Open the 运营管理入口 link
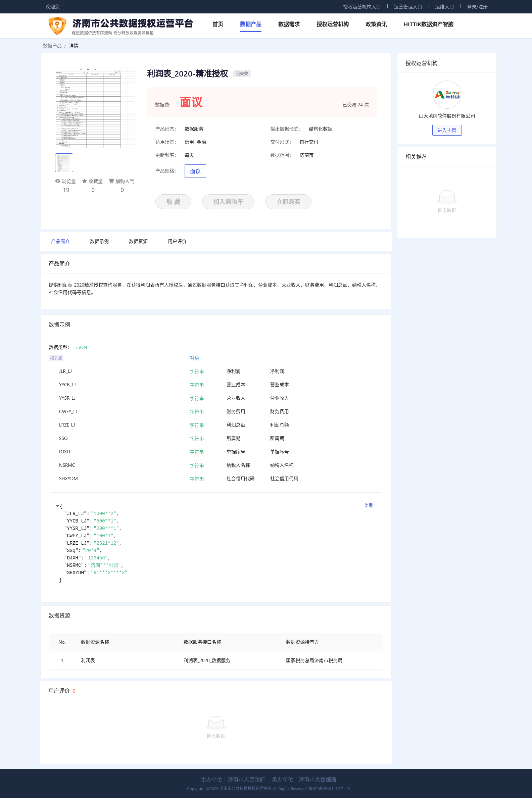Viewport: 532px width, 798px height. [407, 7]
